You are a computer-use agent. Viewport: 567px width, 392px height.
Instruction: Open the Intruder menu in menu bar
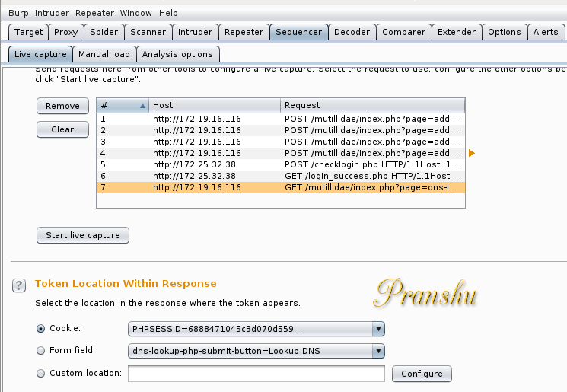click(52, 13)
